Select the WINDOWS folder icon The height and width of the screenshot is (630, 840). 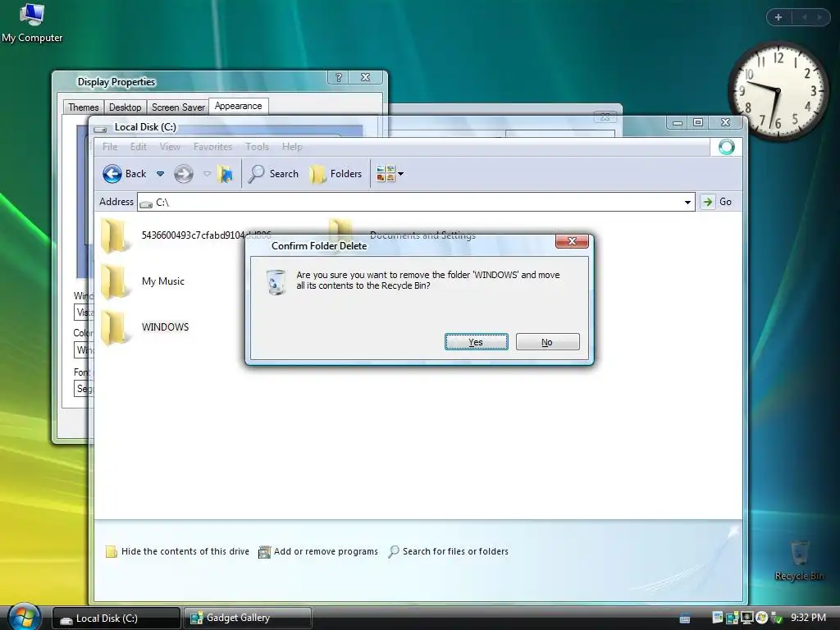114,328
